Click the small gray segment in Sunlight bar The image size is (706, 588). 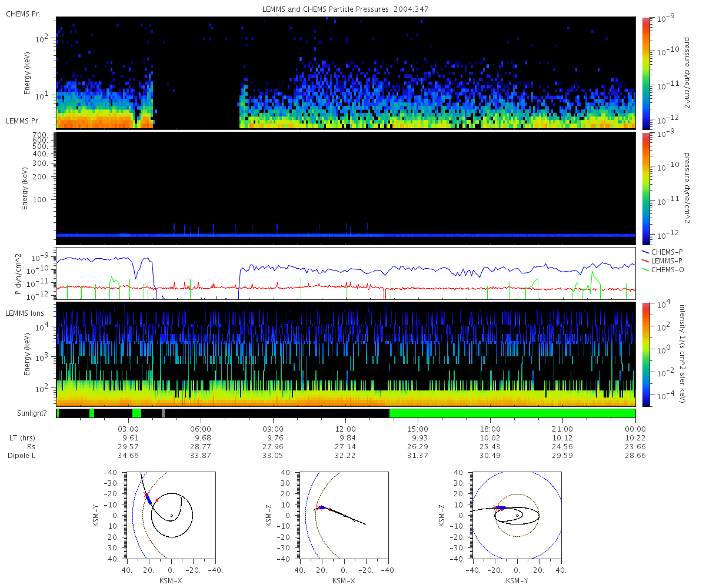tap(164, 413)
